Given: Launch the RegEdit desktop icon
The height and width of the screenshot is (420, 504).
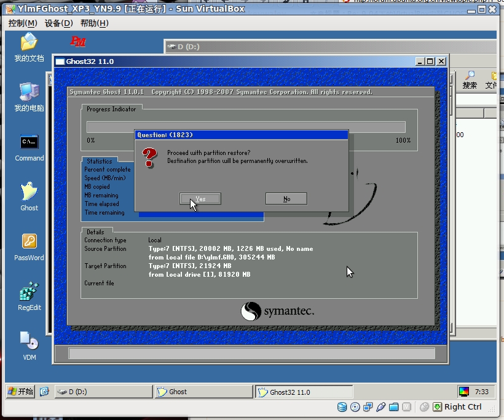Looking at the screenshot, I should 30,296.
